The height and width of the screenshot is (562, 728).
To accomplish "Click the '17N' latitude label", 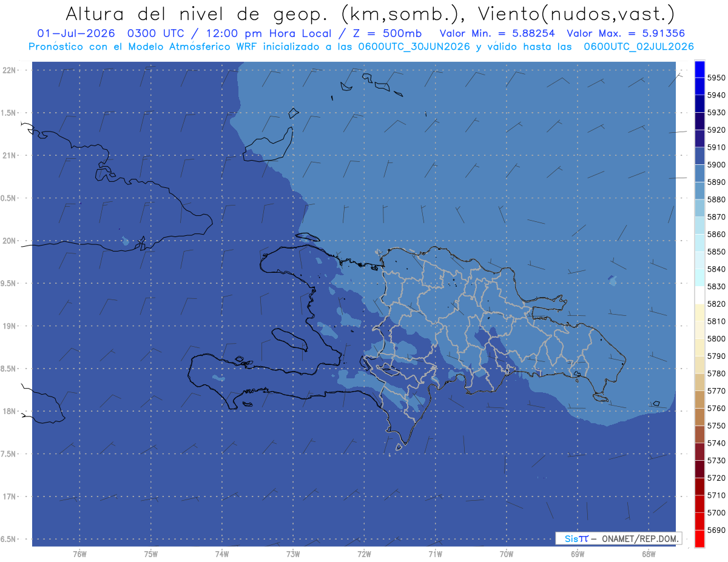I will pos(9,497).
